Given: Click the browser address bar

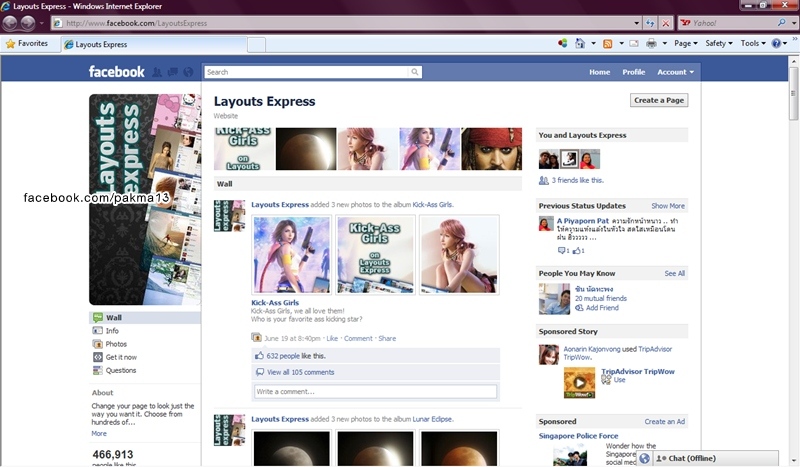Looking at the screenshot, I should point(342,23).
